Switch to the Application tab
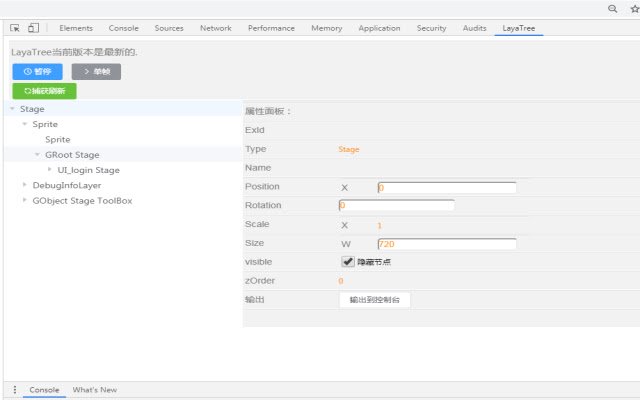 click(x=379, y=28)
